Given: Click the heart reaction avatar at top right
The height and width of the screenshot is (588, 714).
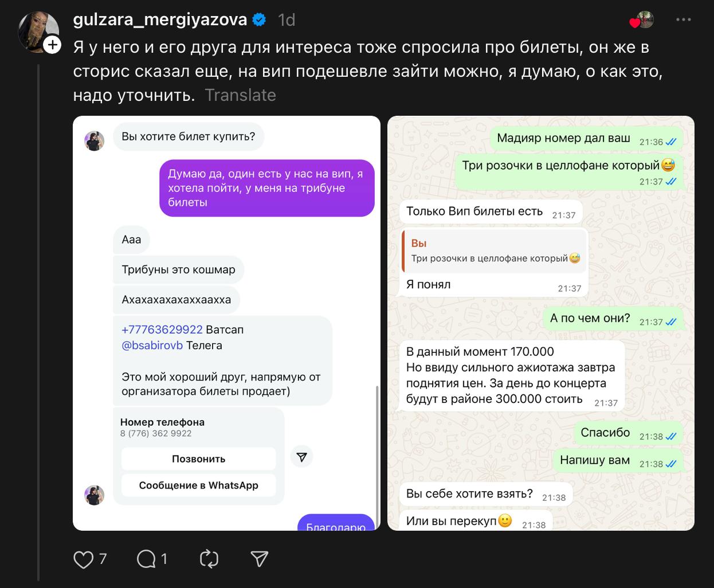Looking at the screenshot, I should click(642, 20).
